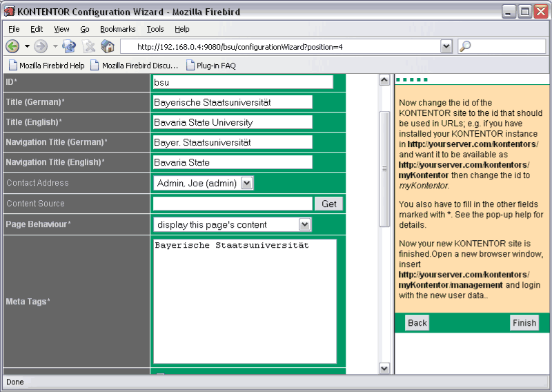Go to the Home page icon

[x=108, y=46]
